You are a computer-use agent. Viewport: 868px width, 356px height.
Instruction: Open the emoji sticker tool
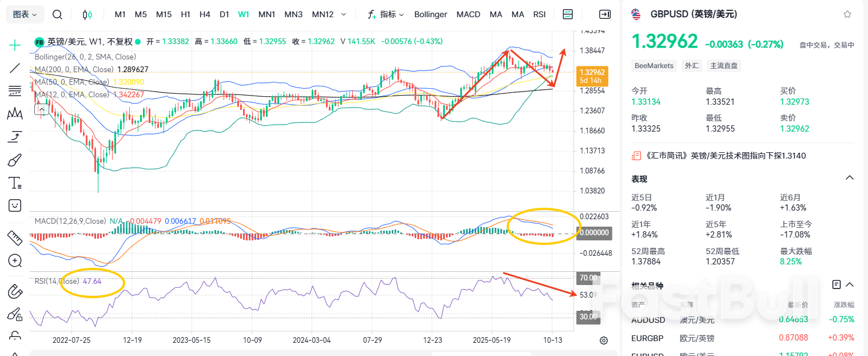coord(14,205)
